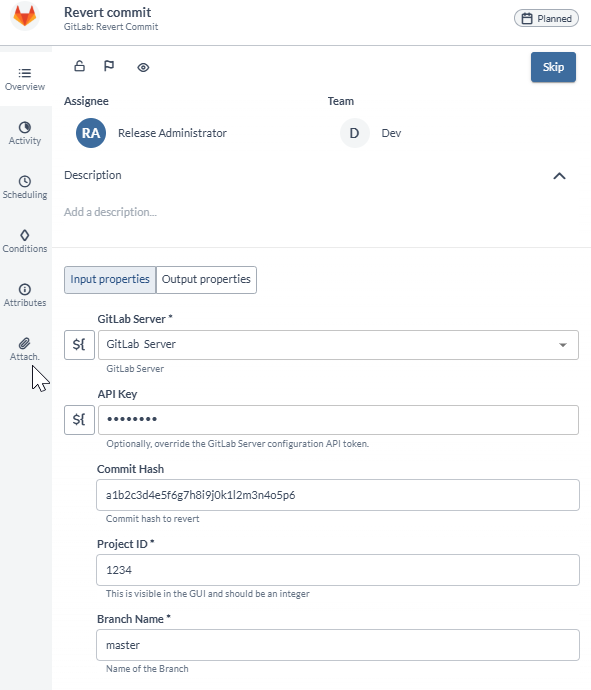Click the GitLab Server dropdown arrow
591x690 pixels.
click(563, 345)
